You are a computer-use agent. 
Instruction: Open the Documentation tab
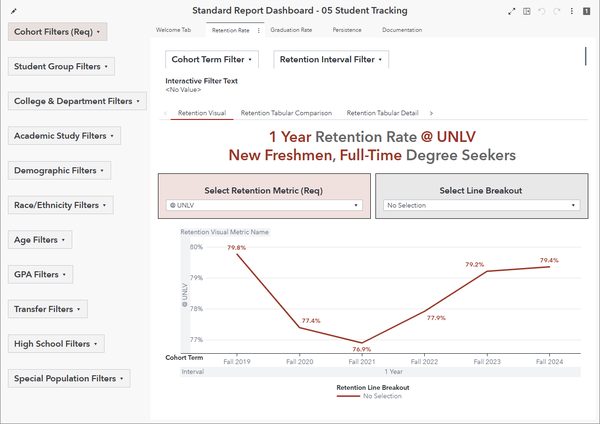[x=402, y=30]
